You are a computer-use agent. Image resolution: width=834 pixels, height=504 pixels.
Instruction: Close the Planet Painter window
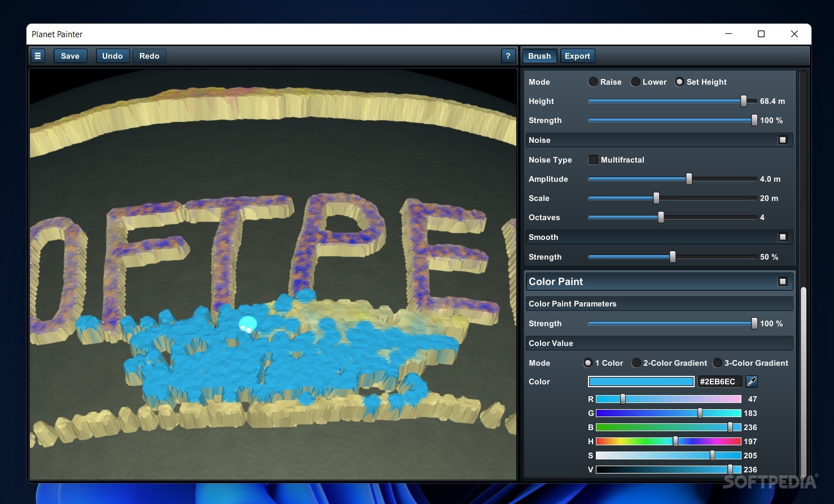click(795, 34)
